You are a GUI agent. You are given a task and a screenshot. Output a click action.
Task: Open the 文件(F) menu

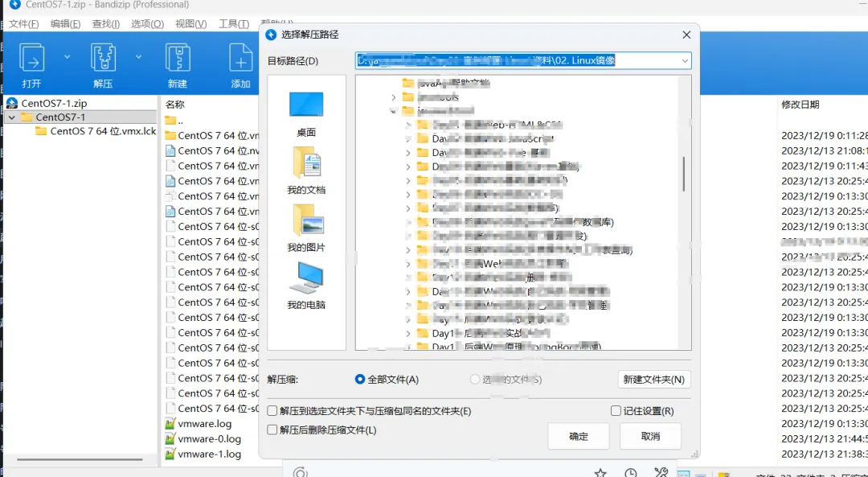24,24
